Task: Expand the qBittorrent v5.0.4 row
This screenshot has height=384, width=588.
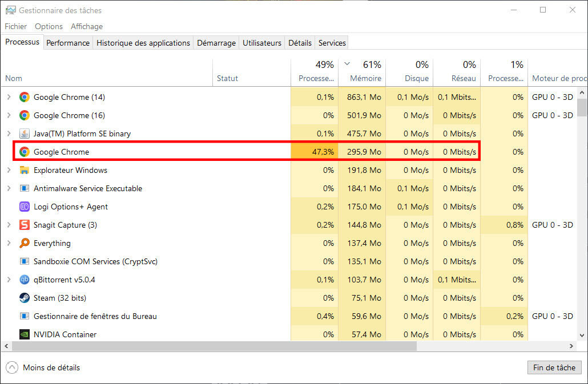Action: pyautogui.click(x=9, y=280)
